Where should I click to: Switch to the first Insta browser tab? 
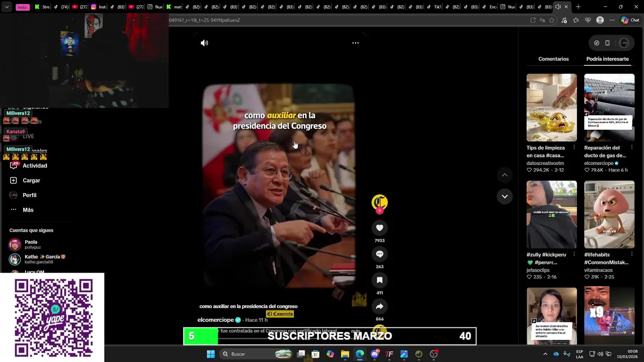(23, 7)
